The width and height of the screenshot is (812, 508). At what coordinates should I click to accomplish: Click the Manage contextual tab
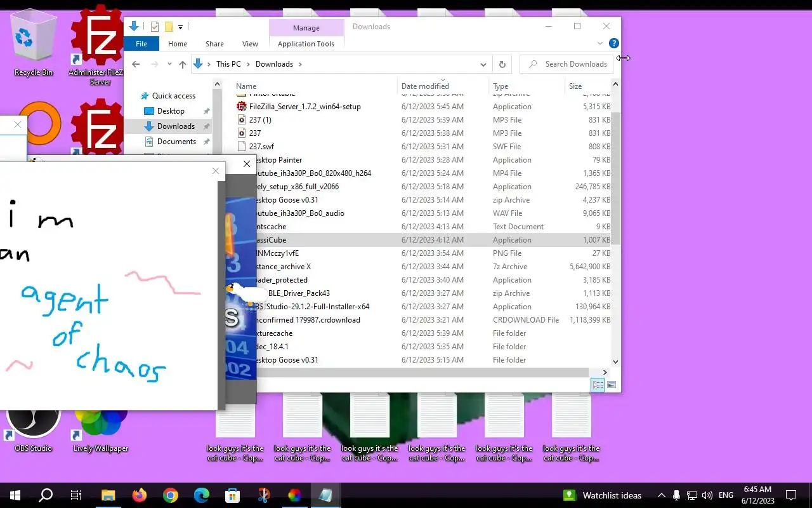(x=306, y=28)
